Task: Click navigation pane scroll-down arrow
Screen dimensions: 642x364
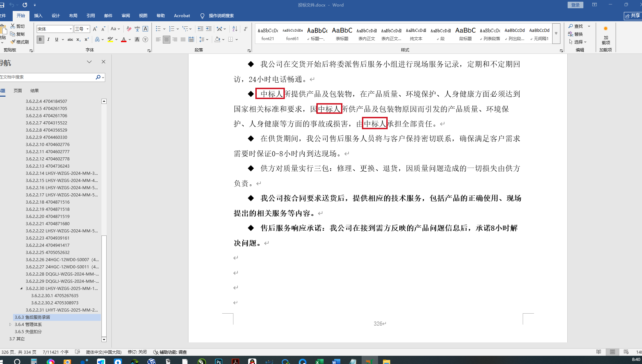Action: pos(104,339)
